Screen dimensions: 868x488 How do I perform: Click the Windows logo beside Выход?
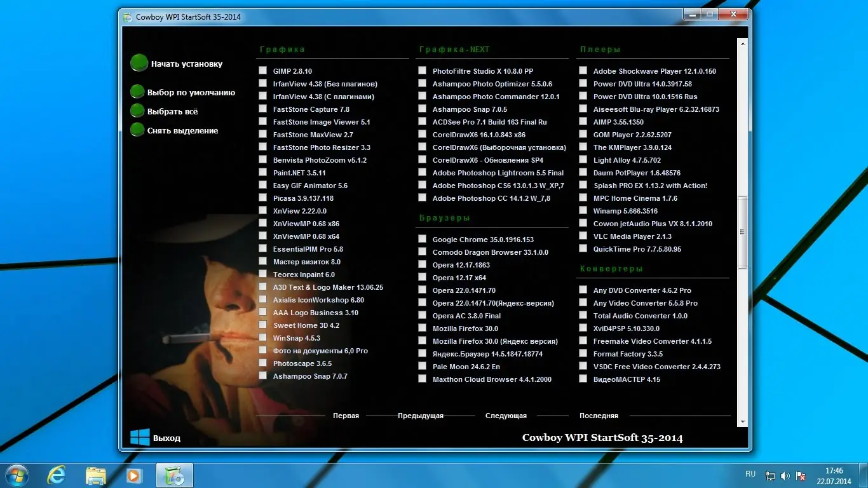(x=139, y=437)
